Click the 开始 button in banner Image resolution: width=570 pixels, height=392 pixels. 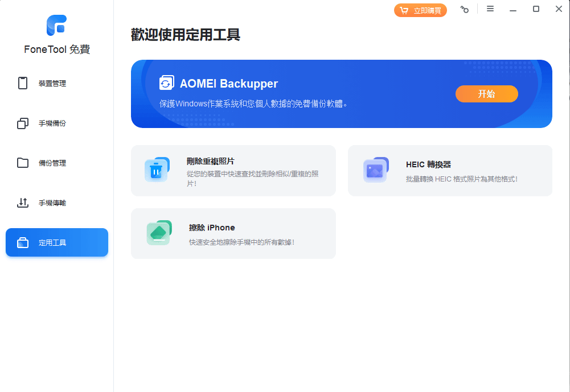(x=486, y=94)
